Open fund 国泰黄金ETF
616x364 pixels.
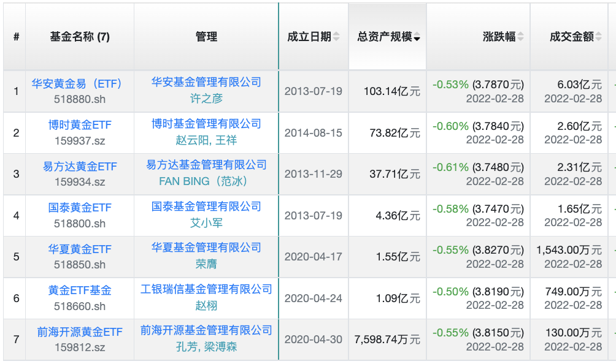point(80,208)
